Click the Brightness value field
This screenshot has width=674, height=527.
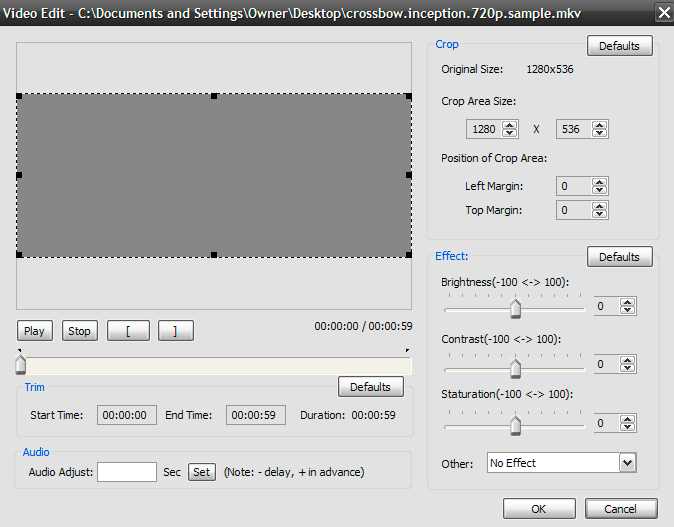(607, 306)
